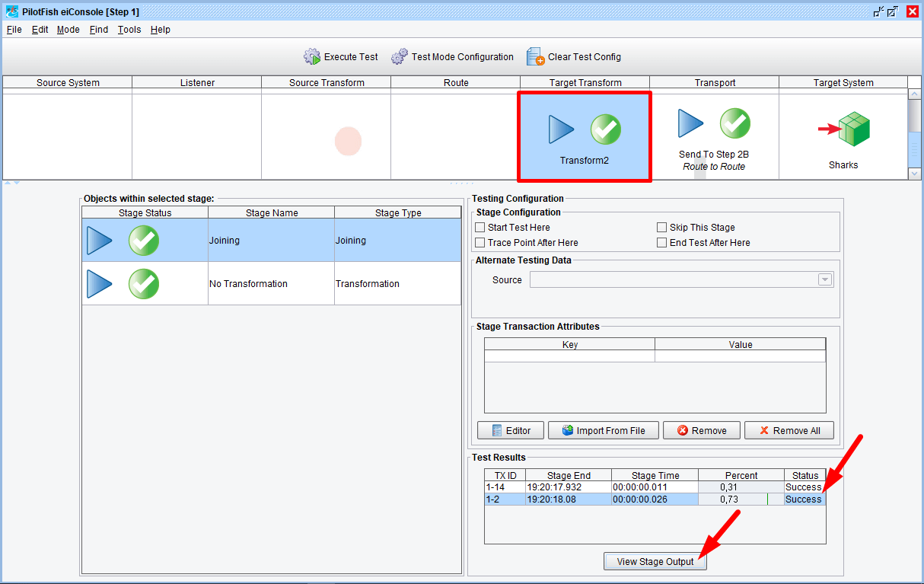Viewport: 924px width, 584px height.
Task: Click the Transport column header
Action: (715, 83)
